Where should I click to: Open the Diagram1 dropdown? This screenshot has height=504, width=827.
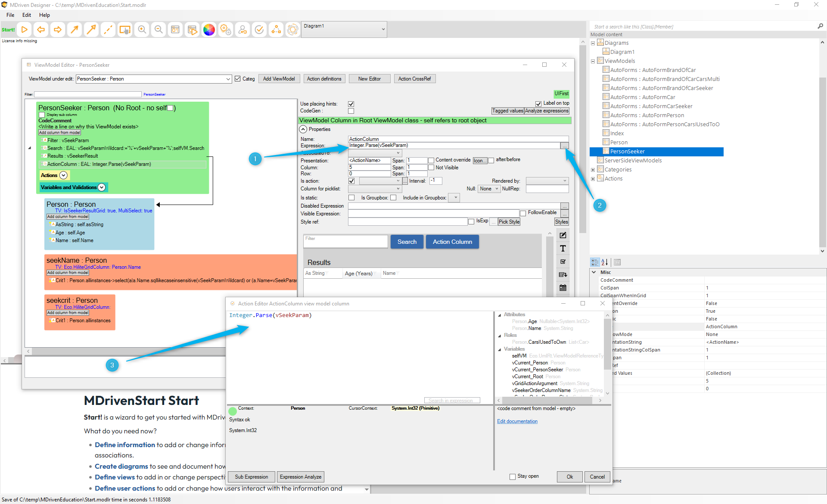point(383,29)
